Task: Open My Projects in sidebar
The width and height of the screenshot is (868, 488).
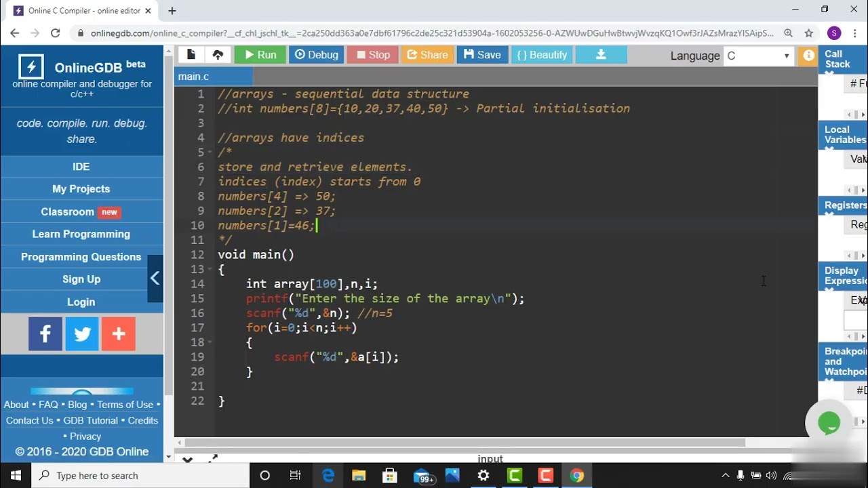Action: (81, 188)
